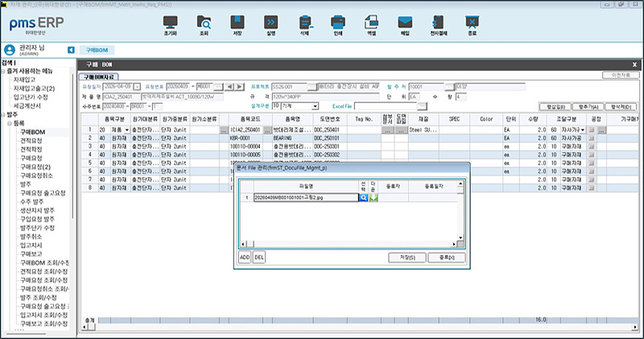Click the ADD button in file dialog
Viewport: 644px width, 339px height.
pos(245,257)
